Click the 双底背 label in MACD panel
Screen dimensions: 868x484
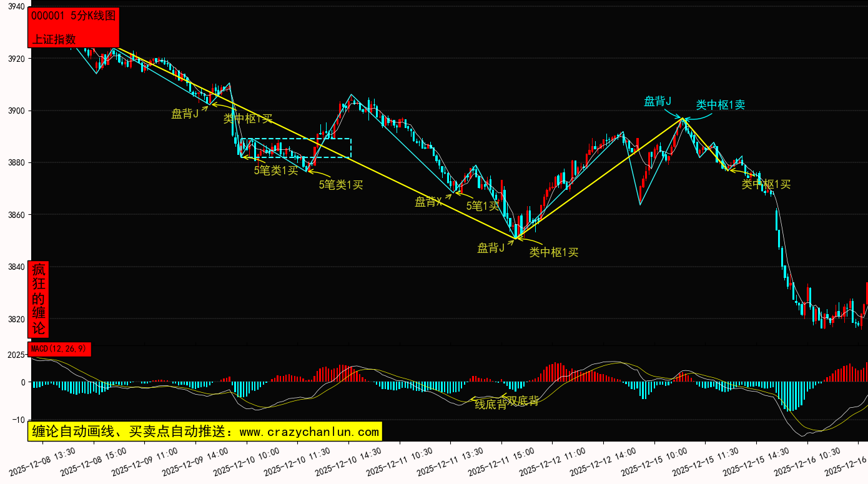click(523, 401)
